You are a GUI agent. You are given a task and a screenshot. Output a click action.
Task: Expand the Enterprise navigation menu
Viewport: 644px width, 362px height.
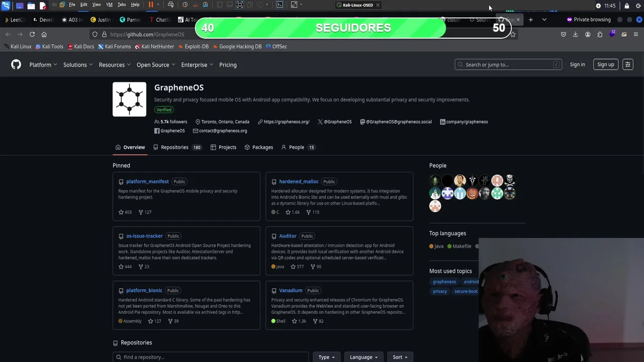197,64
